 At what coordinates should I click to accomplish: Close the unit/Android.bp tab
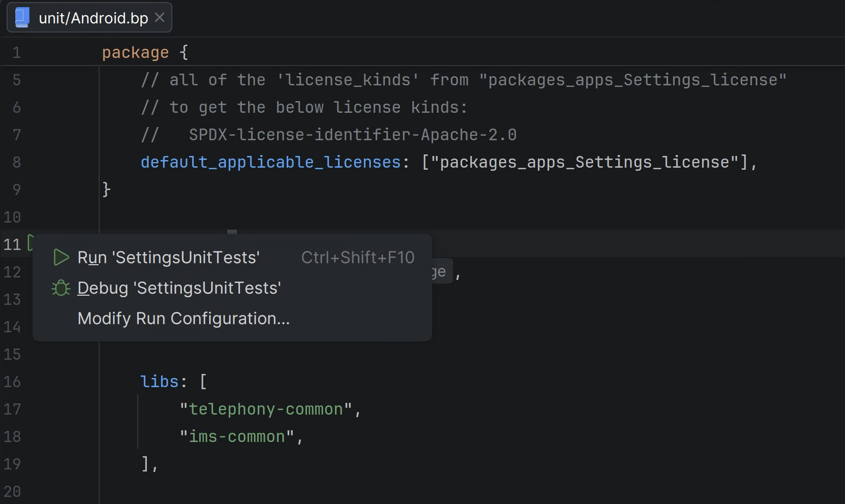point(160,18)
